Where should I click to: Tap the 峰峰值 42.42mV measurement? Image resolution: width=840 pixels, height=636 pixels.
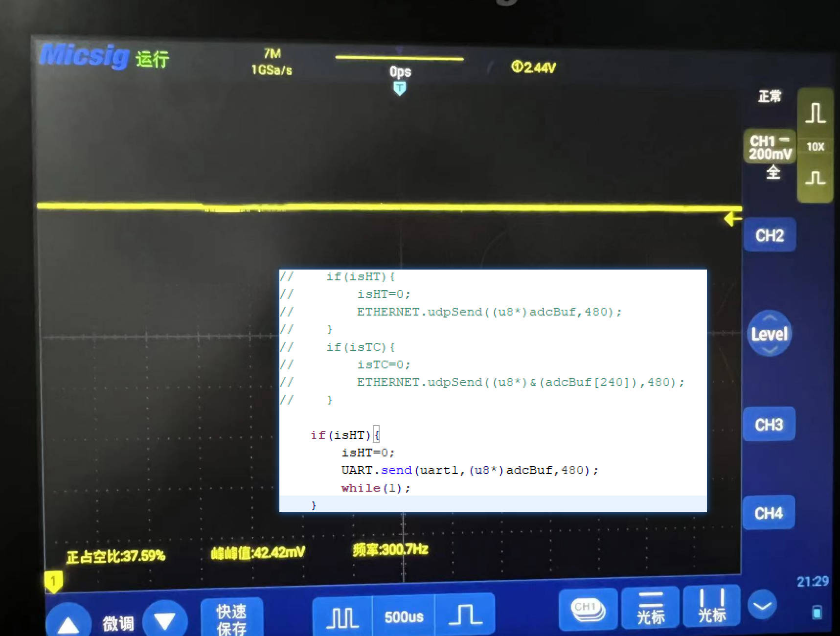(258, 553)
